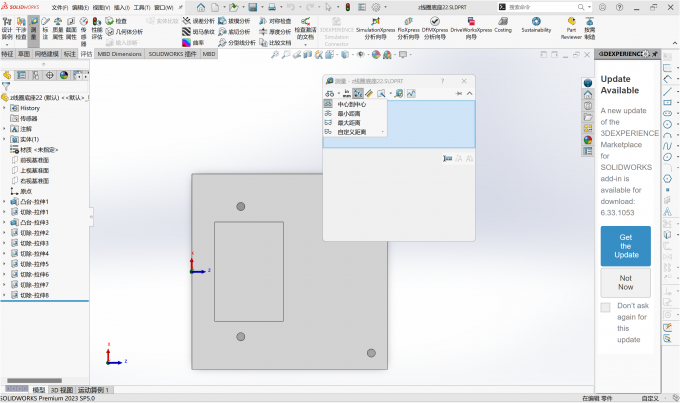The image size is (680, 403).
Task: Expand 凸台-拉伸3 feature node
Action: point(4,223)
